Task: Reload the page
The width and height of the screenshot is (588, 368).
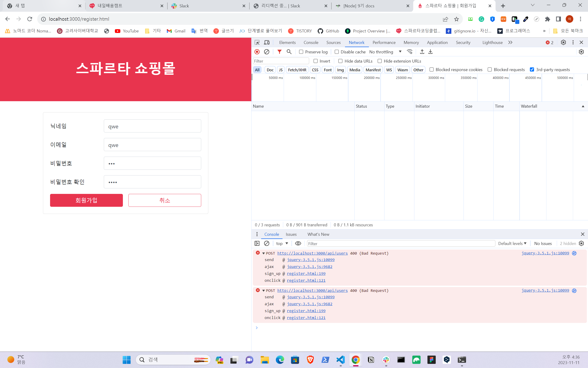Action: click(x=30, y=19)
